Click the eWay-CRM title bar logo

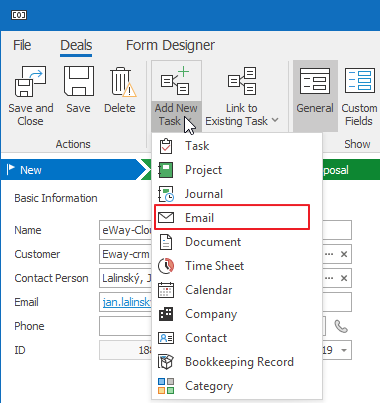coord(19,15)
